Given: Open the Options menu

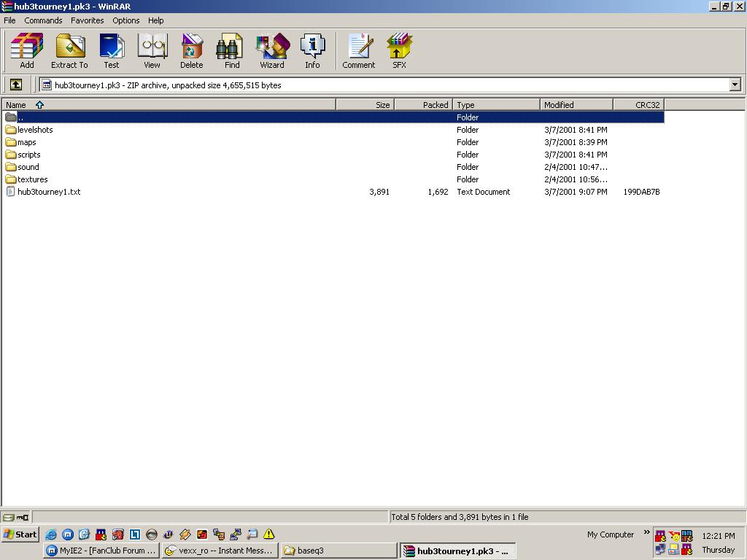Looking at the screenshot, I should pos(125,20).
